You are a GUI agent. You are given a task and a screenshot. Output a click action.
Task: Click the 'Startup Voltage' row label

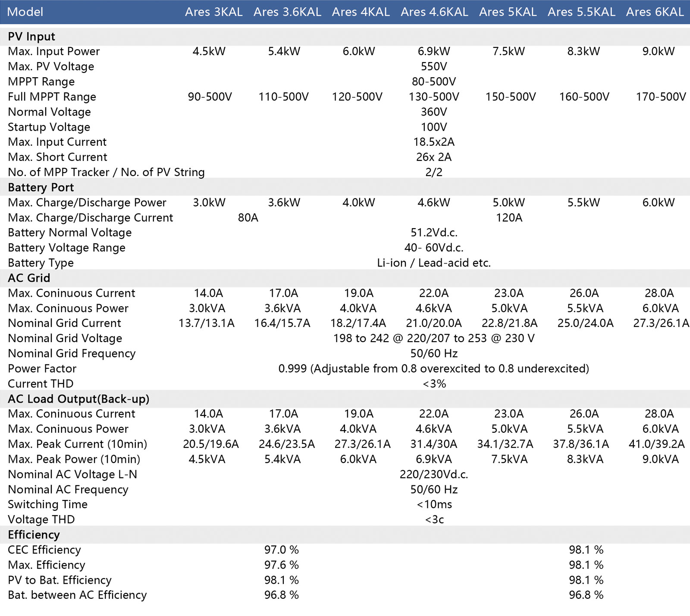click(x=49, y=127)
